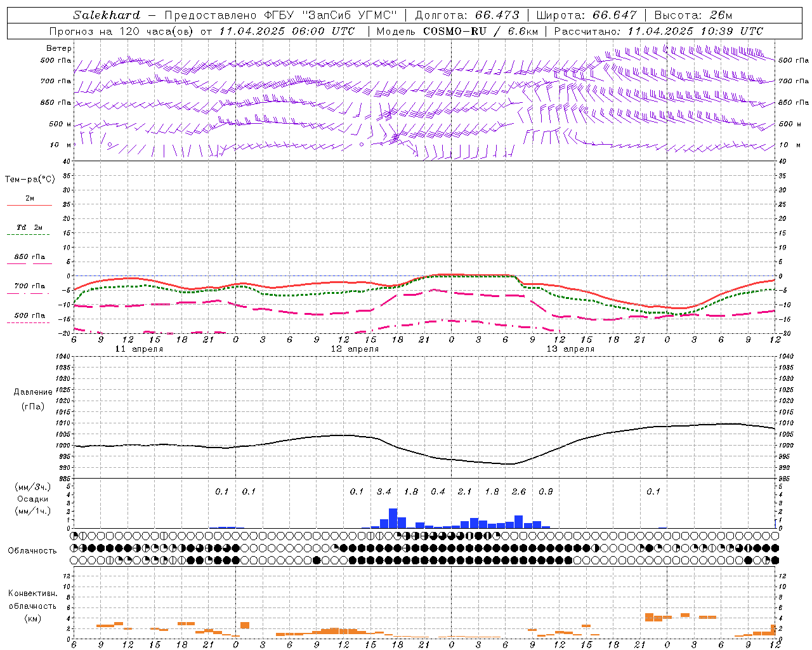The image size is (812, 650).
Task: Click the "10 м" wind level label on left axis
Action: [62, 145]
